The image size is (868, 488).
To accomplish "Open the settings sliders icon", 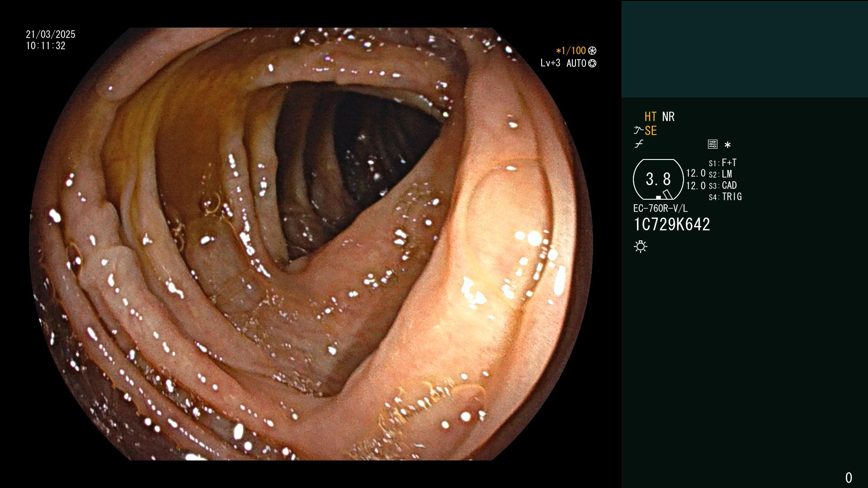I will point(712,144).
